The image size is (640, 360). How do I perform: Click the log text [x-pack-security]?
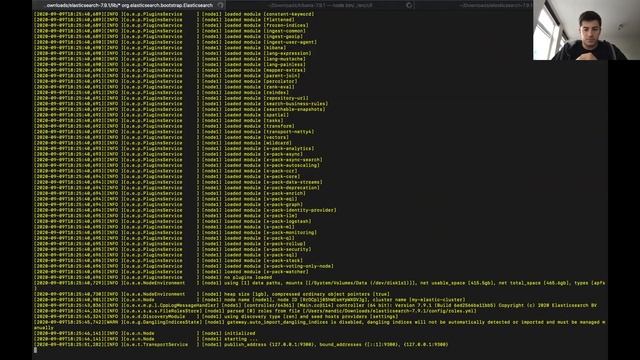(287, 249)
